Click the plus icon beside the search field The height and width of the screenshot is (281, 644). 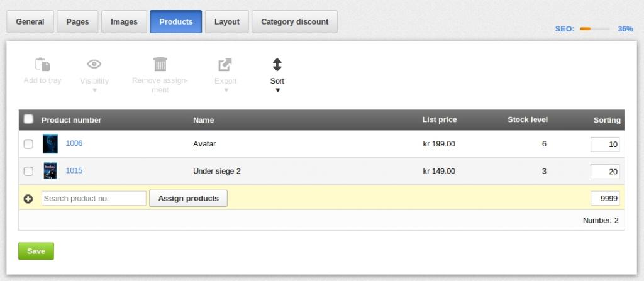tap(28, 199)
